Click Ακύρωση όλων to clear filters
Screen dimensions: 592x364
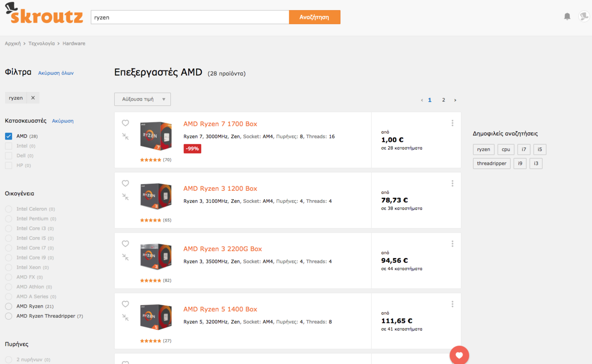click(x=56, y=73)
